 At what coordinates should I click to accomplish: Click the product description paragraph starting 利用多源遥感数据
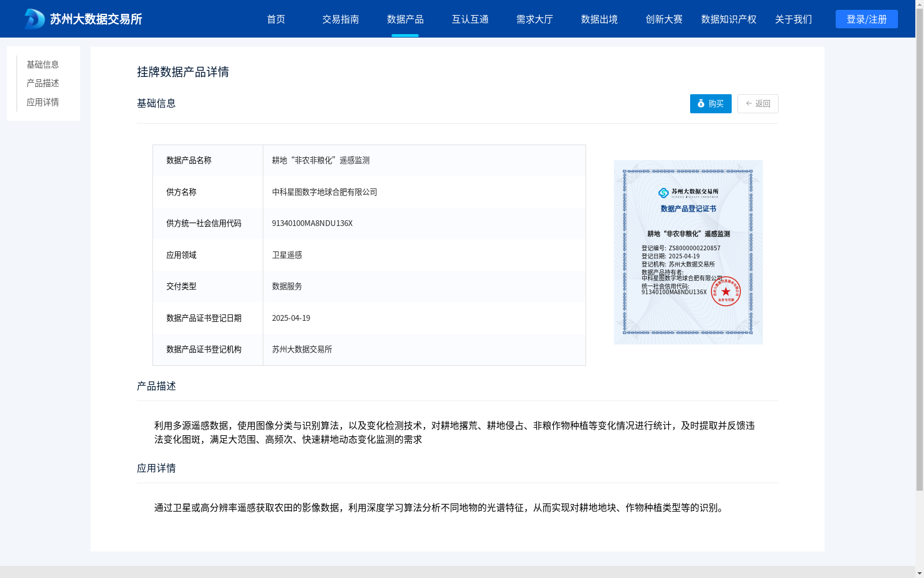[x=454, y=432]
